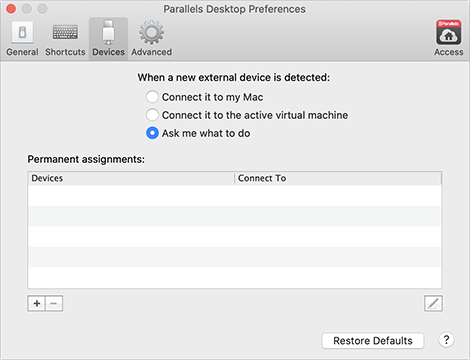Select the Devices USB pane
470x360 pixels.
(x=108, y=39)
